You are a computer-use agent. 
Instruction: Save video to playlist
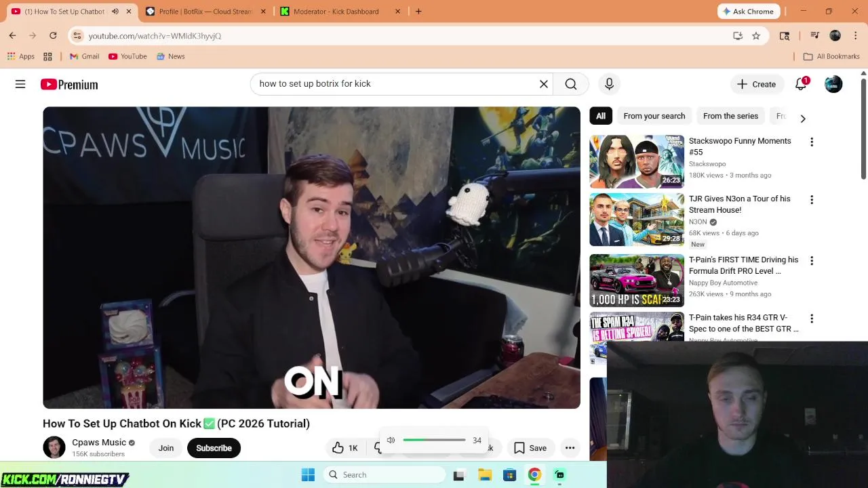[530, 448]
